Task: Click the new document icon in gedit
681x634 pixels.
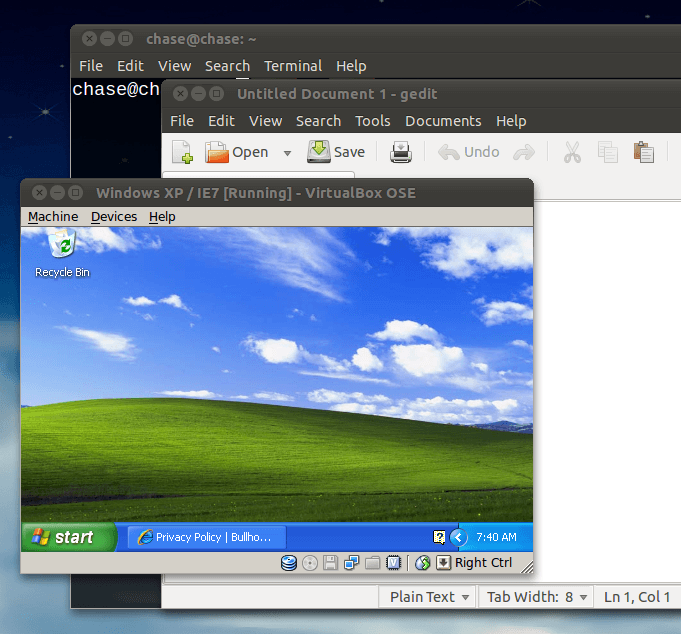Action: coord(182,152)
